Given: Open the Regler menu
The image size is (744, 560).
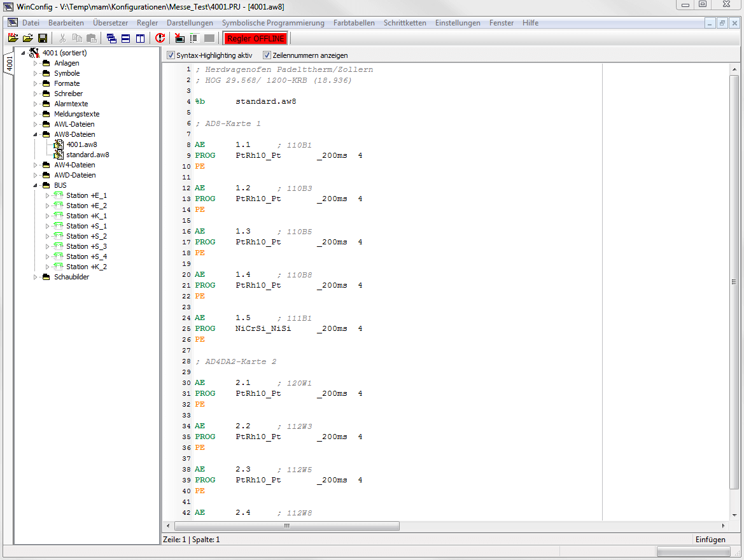Looking at the screenshot, I should pyautogui.click(x=147, y=23).
